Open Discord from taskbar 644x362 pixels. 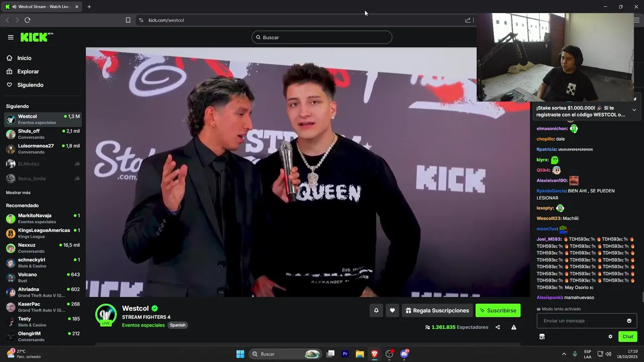pyautogui.click(x=404, y=354)
